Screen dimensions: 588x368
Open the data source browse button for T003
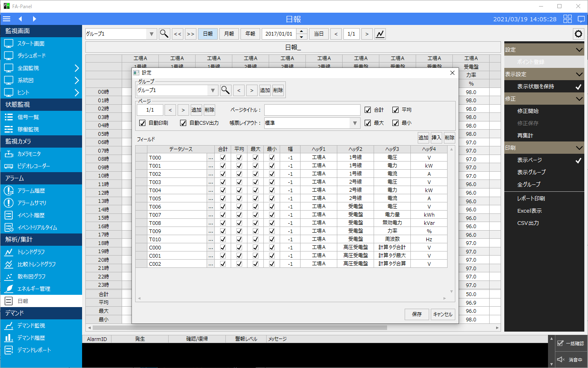pyautogui.click(x=211, y=182)
